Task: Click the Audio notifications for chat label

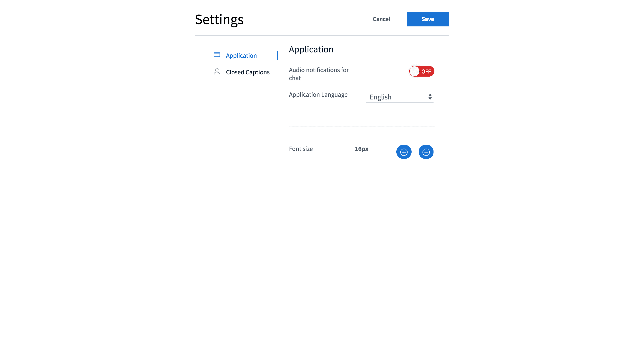Action: tap(319, 74)
